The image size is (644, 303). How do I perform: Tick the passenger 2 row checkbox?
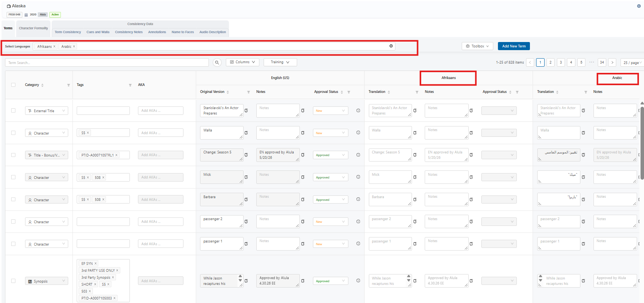(x=13, y=222)
